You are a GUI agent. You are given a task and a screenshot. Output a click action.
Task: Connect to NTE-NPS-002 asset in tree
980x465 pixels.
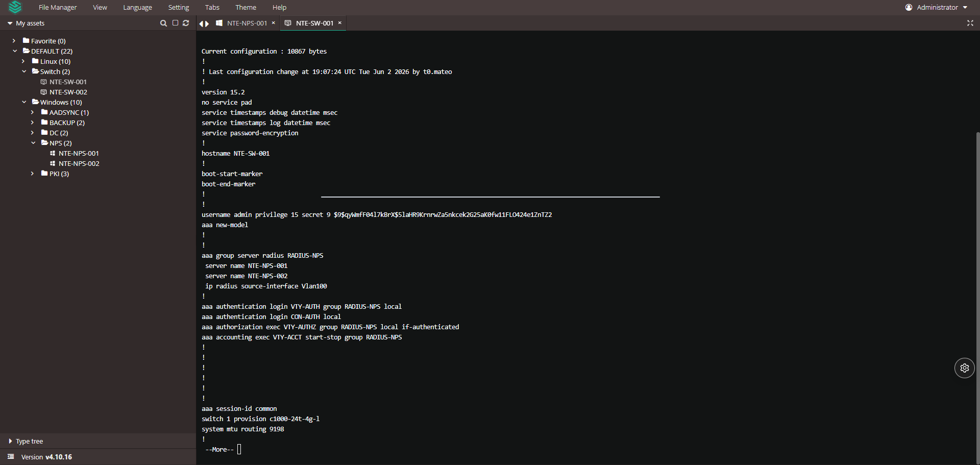pyautogui.click(x=79, y=163)
